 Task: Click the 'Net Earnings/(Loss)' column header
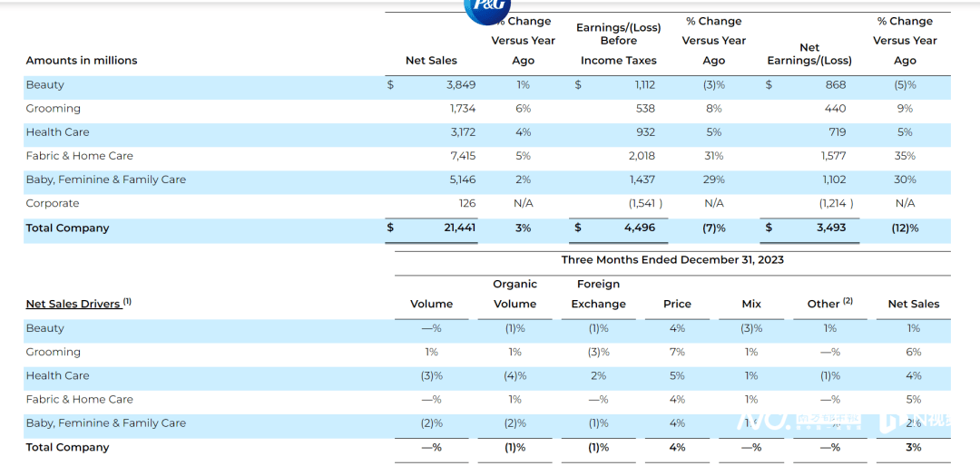pyautogui.click(x=809, y=54)
